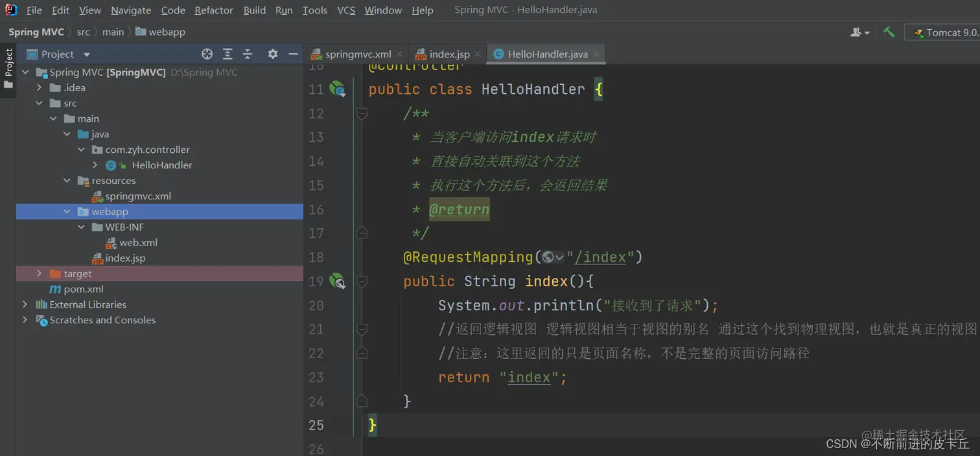Viewport: 980px width, 456px height.
Task: Toggle fold marker at line 24
Action: point(362,401)
